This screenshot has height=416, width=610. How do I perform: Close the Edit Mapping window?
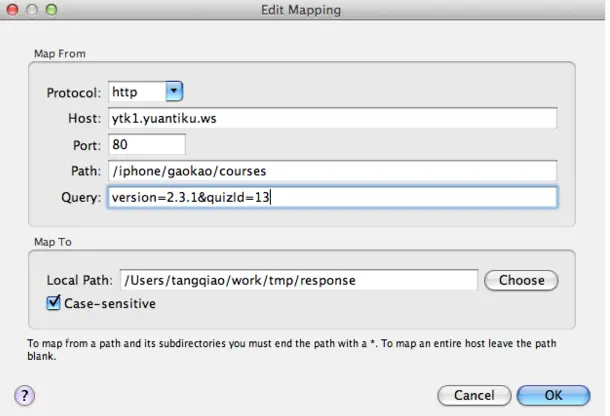pos(12,9)
